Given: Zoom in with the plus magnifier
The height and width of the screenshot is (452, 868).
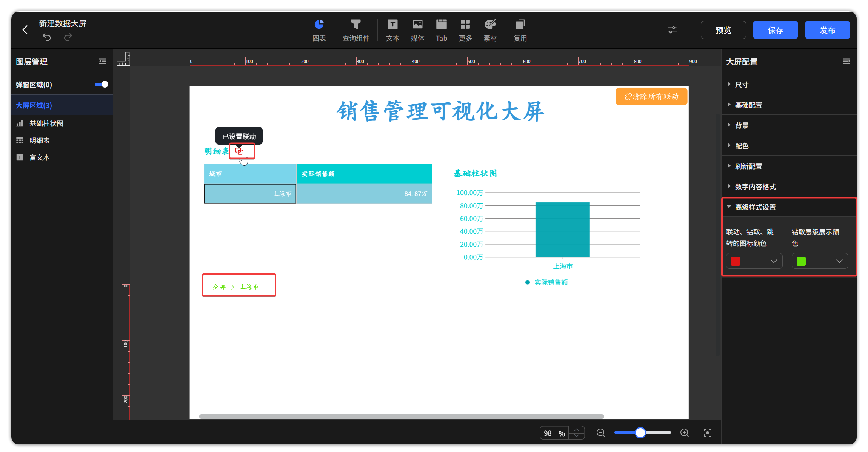Looking at the screenshot, I should 685,433.
